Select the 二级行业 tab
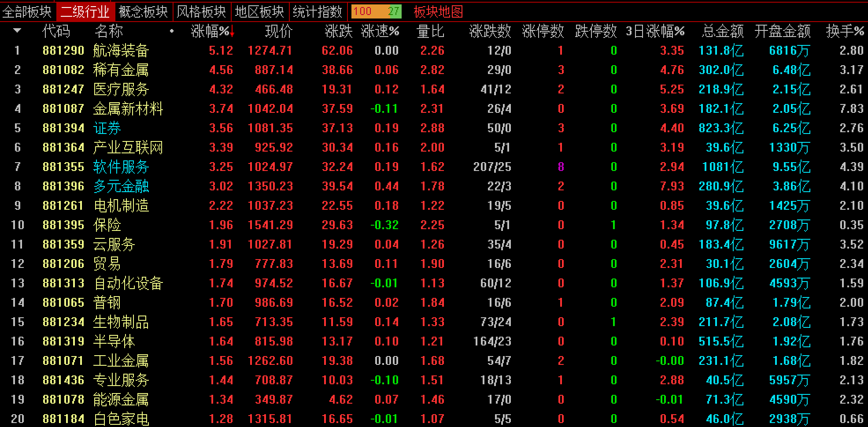Screen dimensions: 868x427 (85, 11)
